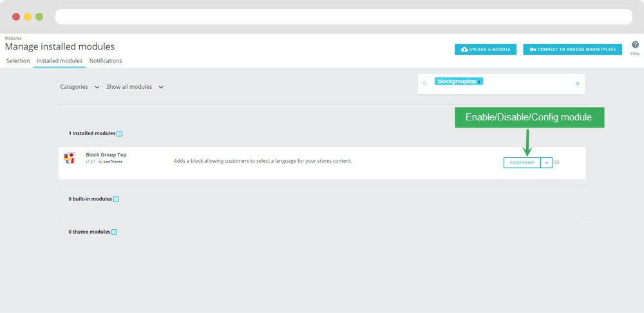Click the Configure button for Block Group Top
Screen dimensions: 644x313
pyautogui.click(x=522, y=163)
